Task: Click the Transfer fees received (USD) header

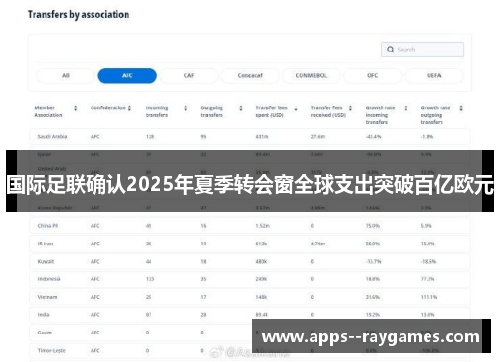Action: coord(328,111)
